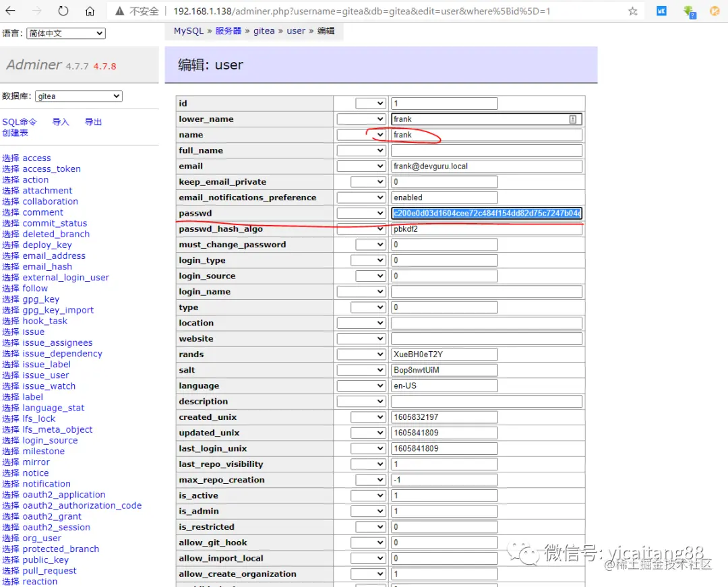
Task: Open the oauth2_application table link
Action: click(63, 495)
